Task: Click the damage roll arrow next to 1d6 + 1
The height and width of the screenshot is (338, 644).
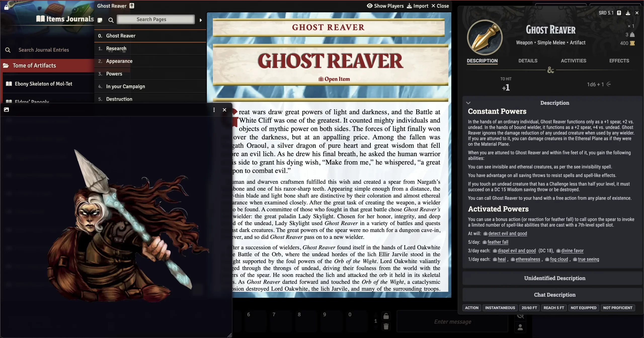Action: pyautogui.click(x=609, y=84)
